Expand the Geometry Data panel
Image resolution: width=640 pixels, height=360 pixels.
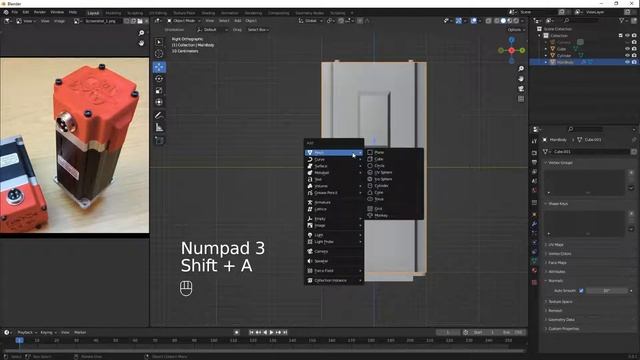coord(561,320)
